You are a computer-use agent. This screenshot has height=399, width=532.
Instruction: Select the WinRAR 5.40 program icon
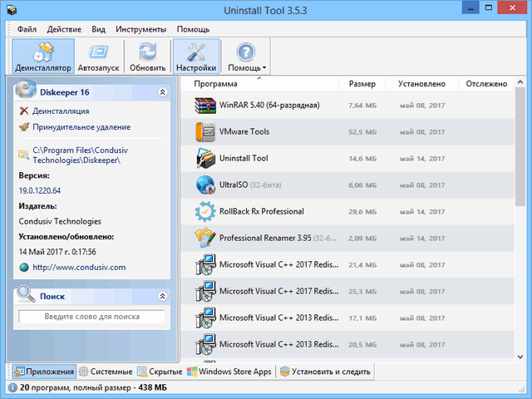pyautogui.click(x=205, y=106)
